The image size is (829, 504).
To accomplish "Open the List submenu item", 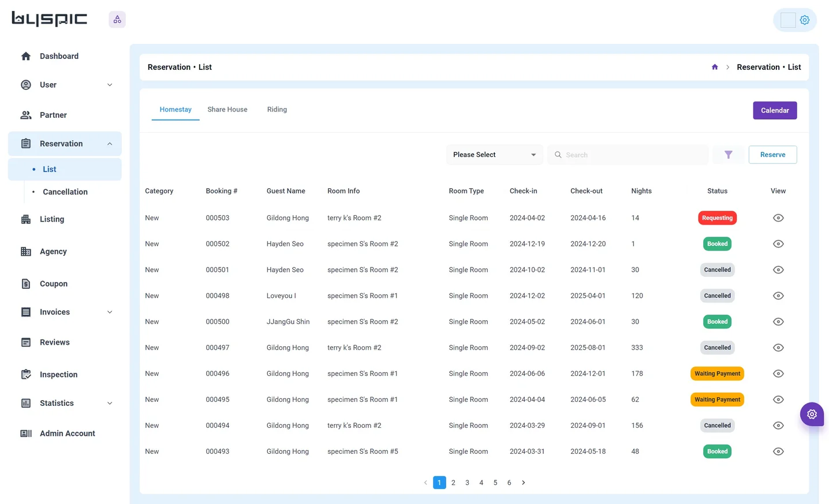I will [x=65, y=169].
